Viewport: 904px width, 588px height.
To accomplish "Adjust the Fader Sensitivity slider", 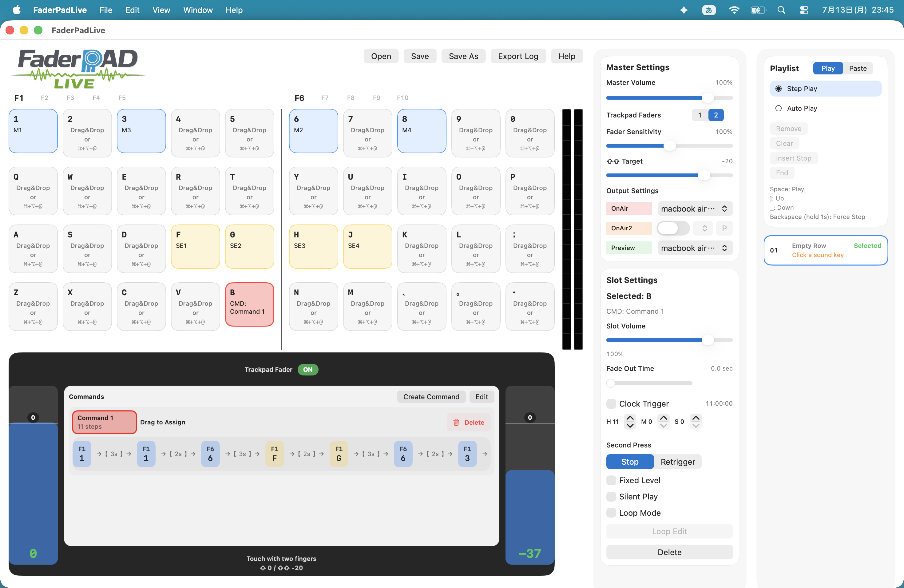I will click(669, 146).
